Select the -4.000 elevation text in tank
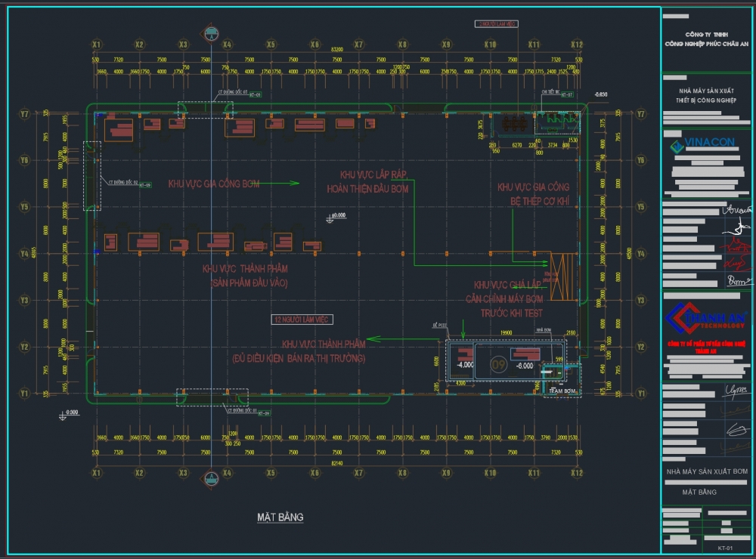 (x=465, y=364)
